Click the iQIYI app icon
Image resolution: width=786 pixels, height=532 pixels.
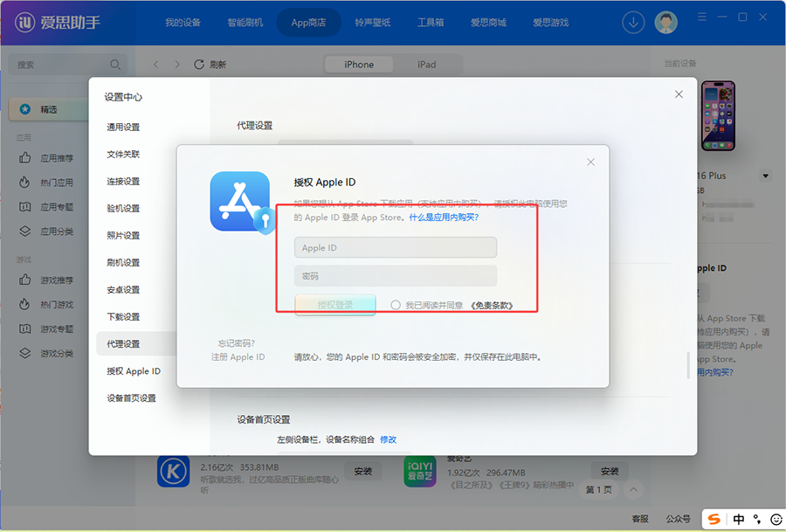420,472
